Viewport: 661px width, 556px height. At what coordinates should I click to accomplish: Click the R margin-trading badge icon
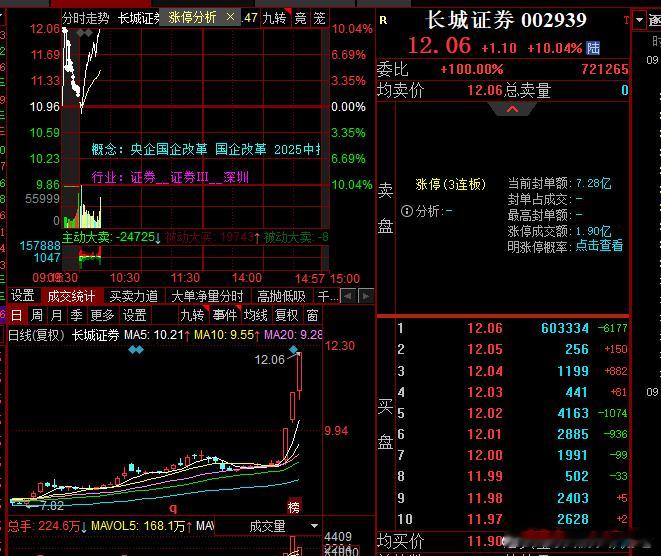tap(383, 20)
